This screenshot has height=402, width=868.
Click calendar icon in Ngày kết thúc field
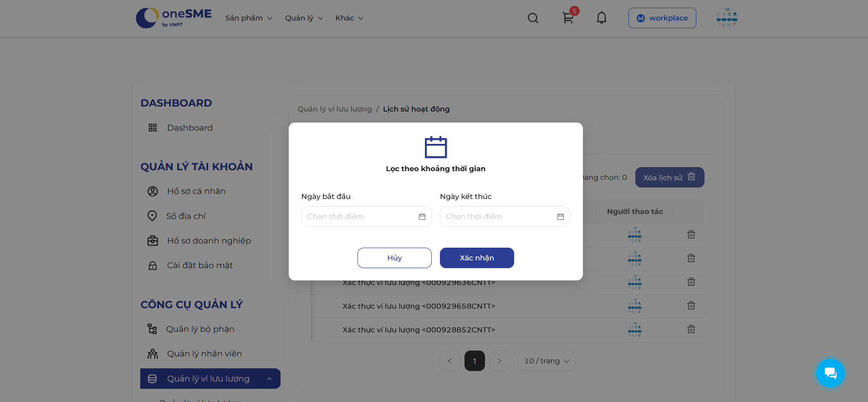coord(561,217)
